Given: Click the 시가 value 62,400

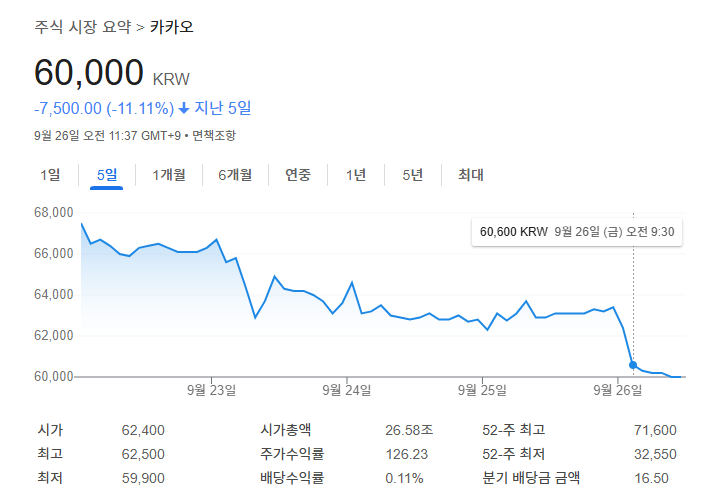Looking at the screenshot, I should 143,430.
